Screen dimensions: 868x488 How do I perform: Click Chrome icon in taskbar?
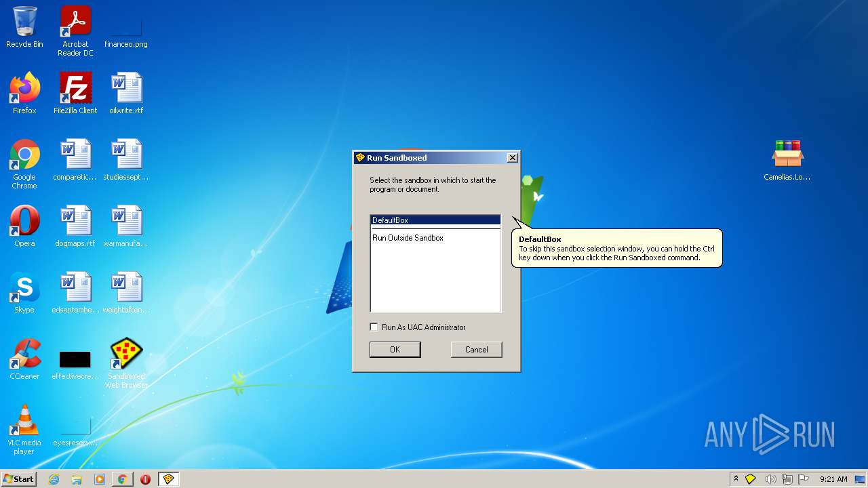click(122, 479)
